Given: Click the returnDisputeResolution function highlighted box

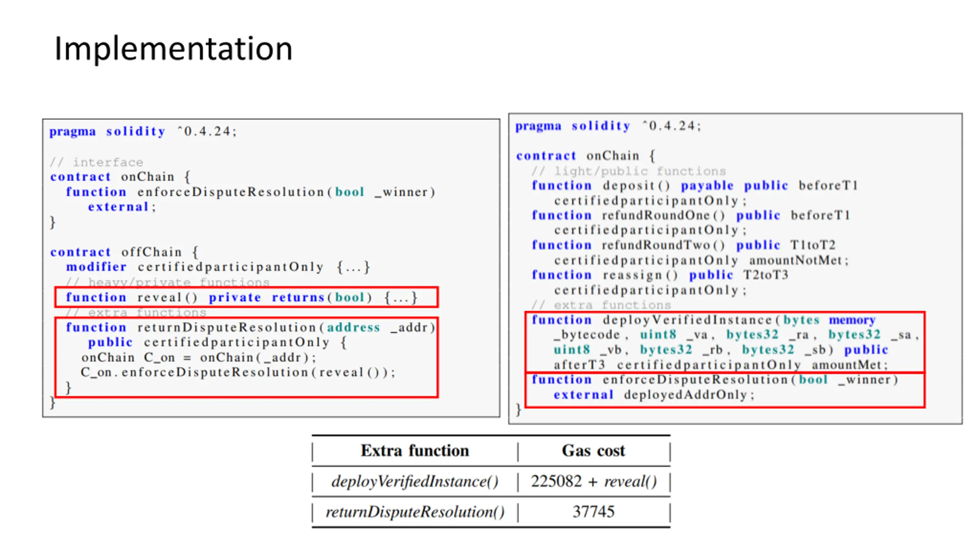Looking at the screenshot, I should [246, 357].
